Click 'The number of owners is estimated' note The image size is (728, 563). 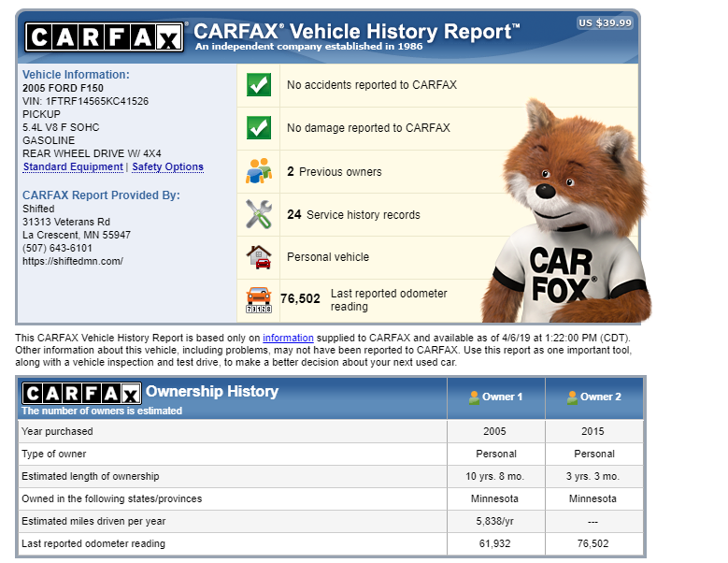point(102,411)
